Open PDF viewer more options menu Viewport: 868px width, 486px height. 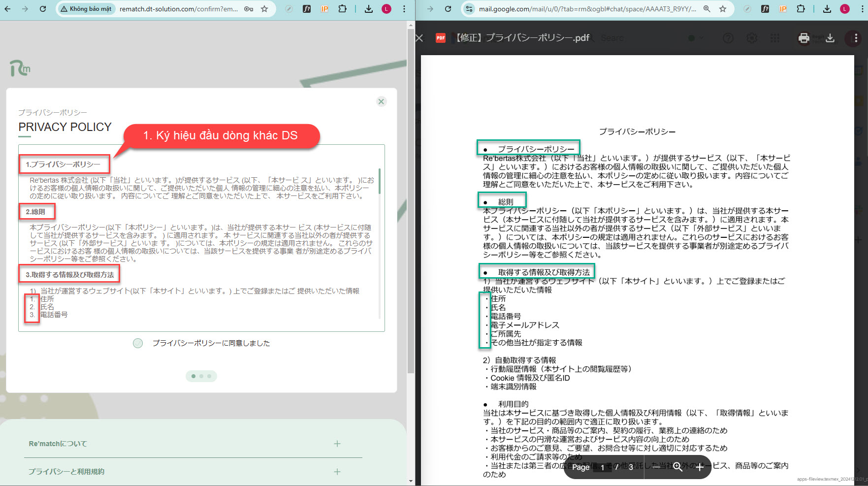(856, 38)
